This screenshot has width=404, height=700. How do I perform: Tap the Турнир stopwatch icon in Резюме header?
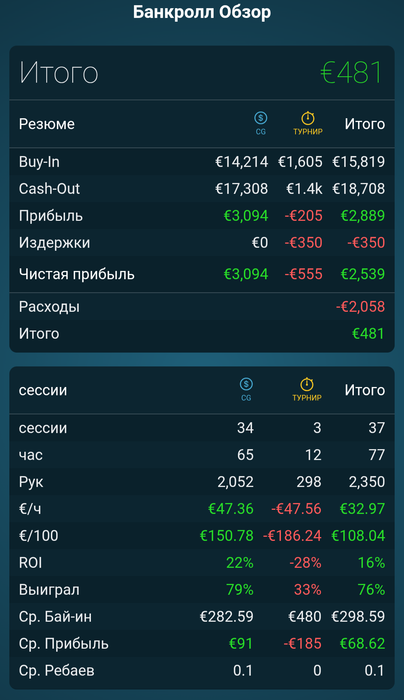pos(308,118)
